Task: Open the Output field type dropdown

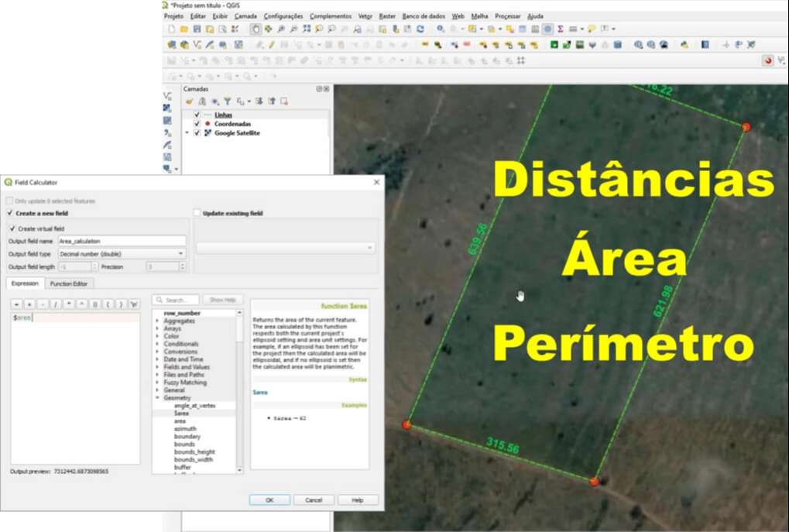Action: point(122,253)
